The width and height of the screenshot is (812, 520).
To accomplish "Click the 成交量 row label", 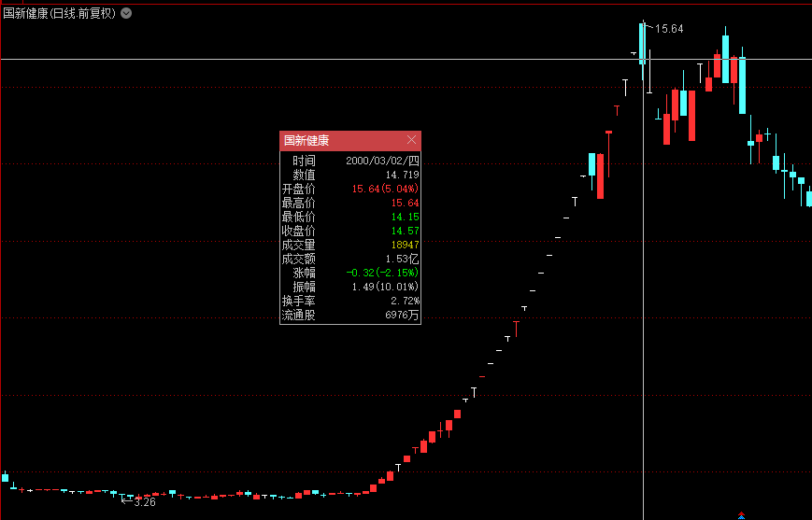I will (298, 245).
